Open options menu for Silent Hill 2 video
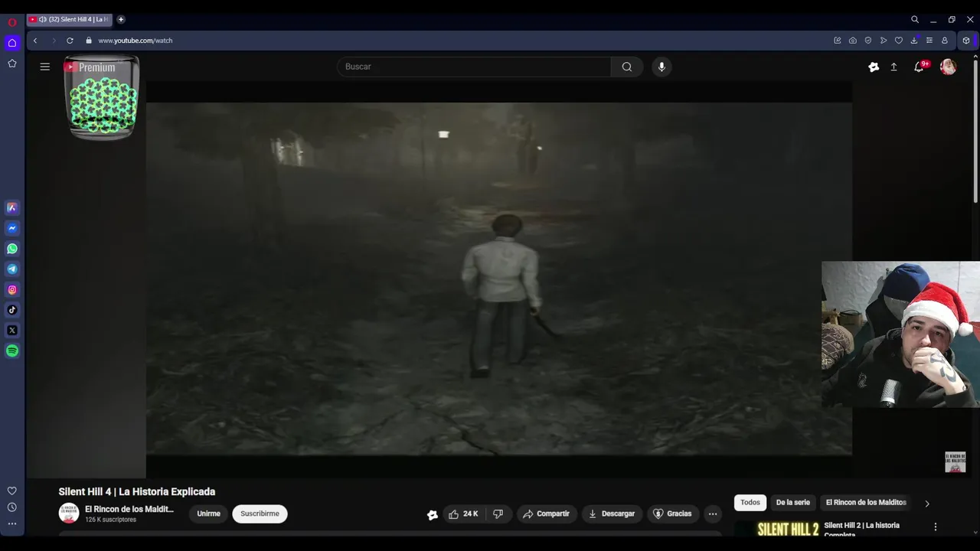Screen dimensions: 980x551 (935, 527)
